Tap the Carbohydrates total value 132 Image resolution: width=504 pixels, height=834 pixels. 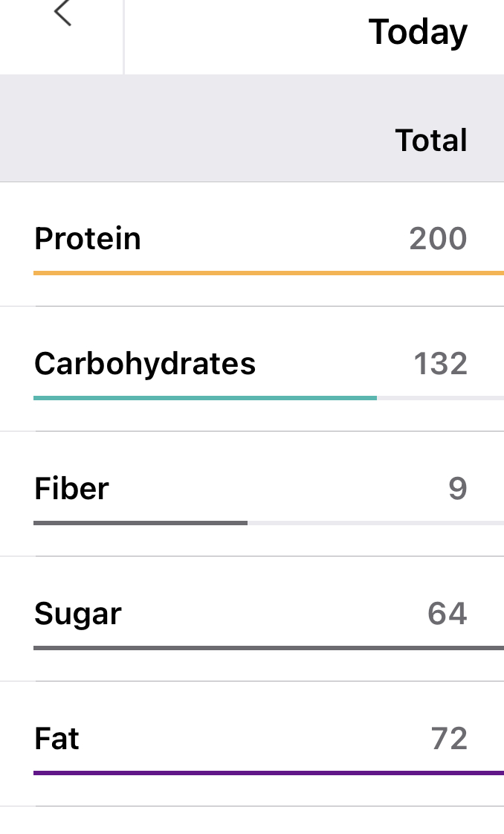pyautogui.click(x=440, y=364)
